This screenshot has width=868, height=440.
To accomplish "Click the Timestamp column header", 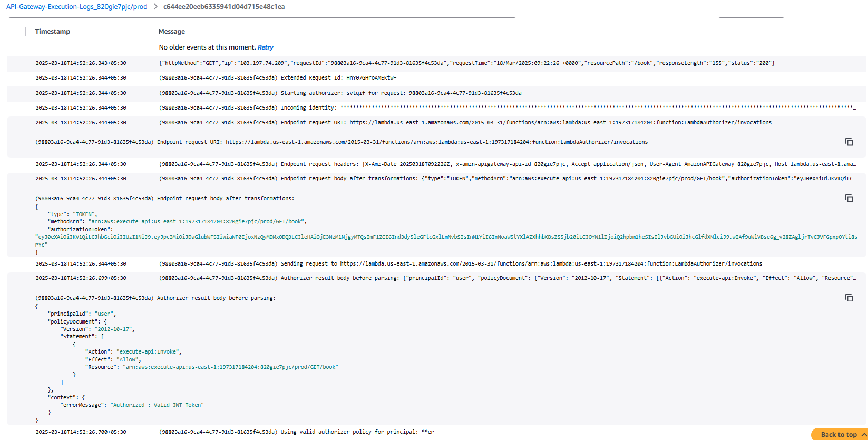I will pyautogui.click(x=53, y=32).
